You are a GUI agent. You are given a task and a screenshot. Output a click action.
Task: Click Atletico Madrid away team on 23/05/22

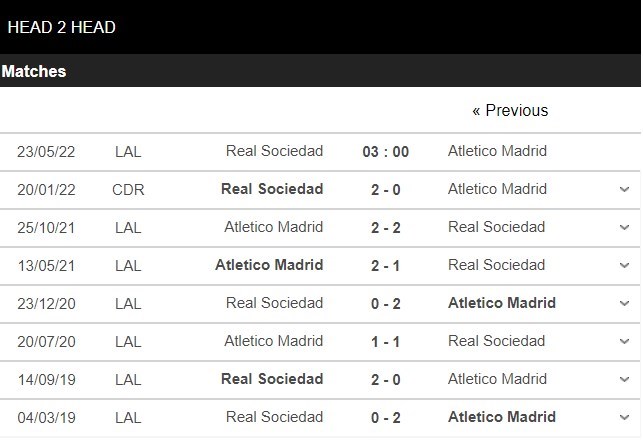click(497, 152)
